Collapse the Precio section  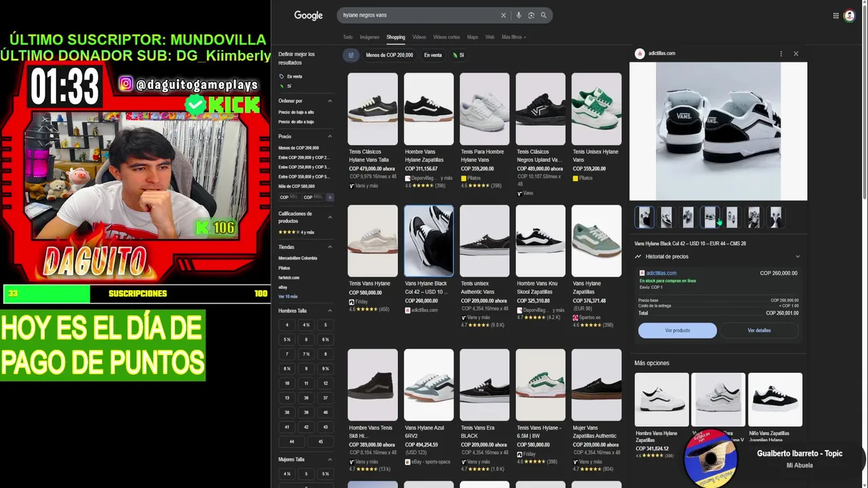click(330, 137)
